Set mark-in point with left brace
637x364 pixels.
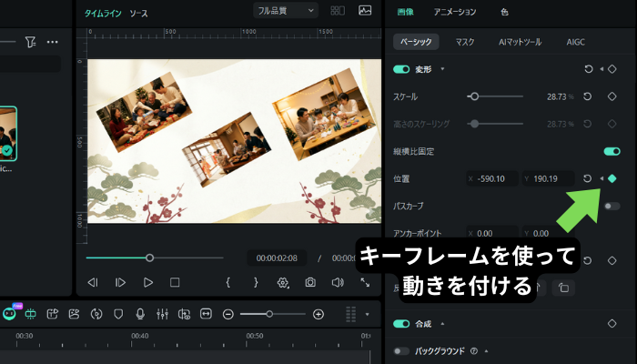point(227,282)
